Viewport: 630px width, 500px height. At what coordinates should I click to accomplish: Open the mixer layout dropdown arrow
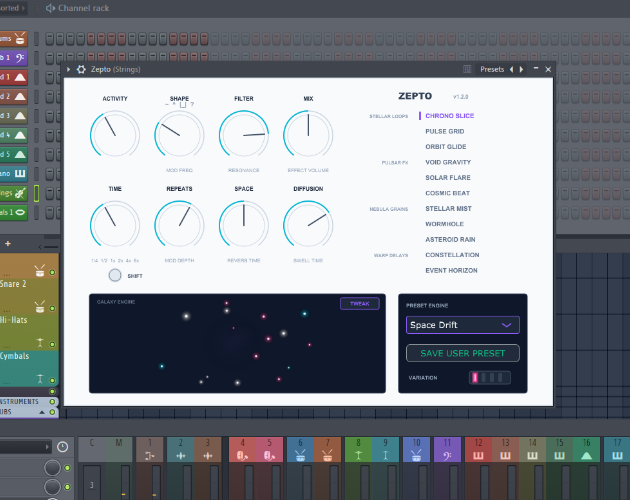[x=47, y=447]
